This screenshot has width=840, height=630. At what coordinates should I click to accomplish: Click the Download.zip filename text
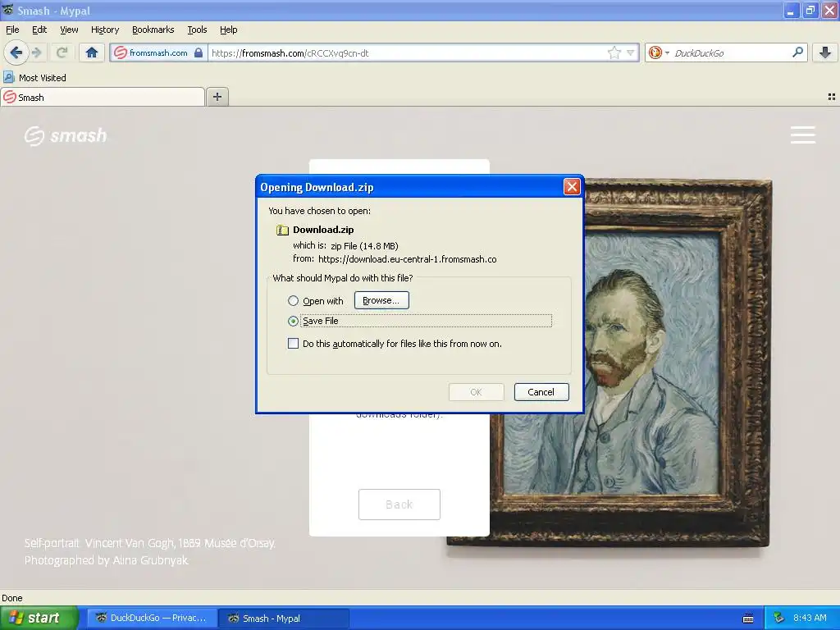pos(323,230)
